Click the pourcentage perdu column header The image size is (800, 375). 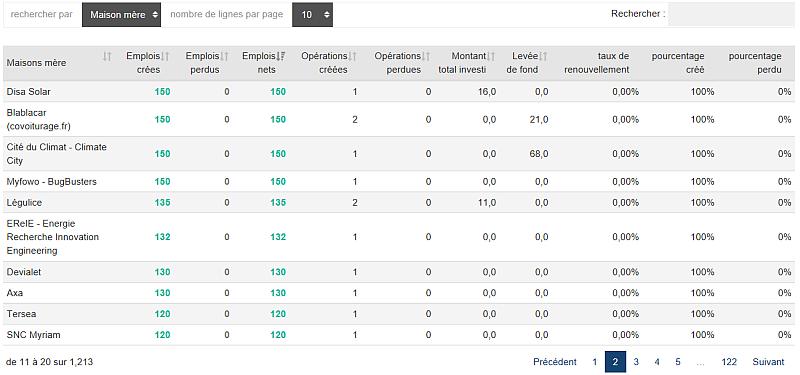click(x=755, y=63)
